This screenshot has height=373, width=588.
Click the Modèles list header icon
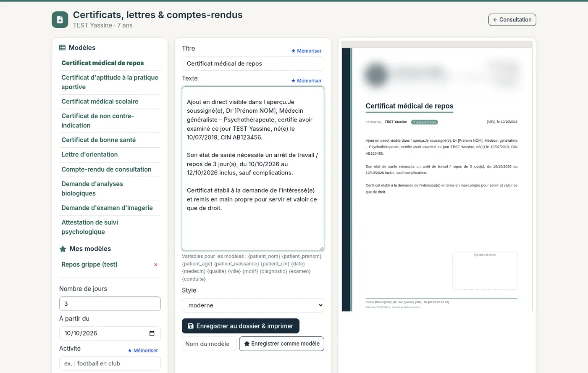(x=62, y=48)
